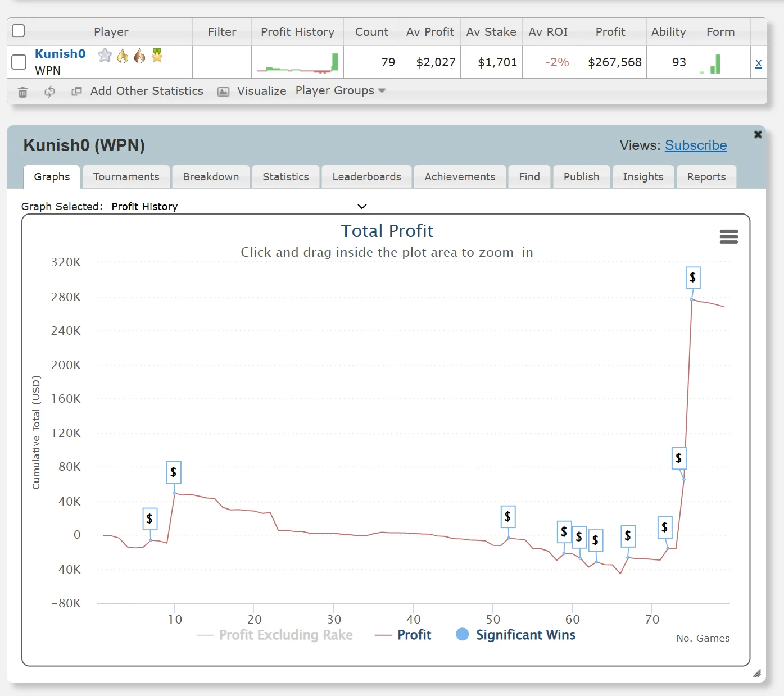Click the Subscribe link
The image size is (784, 696).
tap(695, 145)
